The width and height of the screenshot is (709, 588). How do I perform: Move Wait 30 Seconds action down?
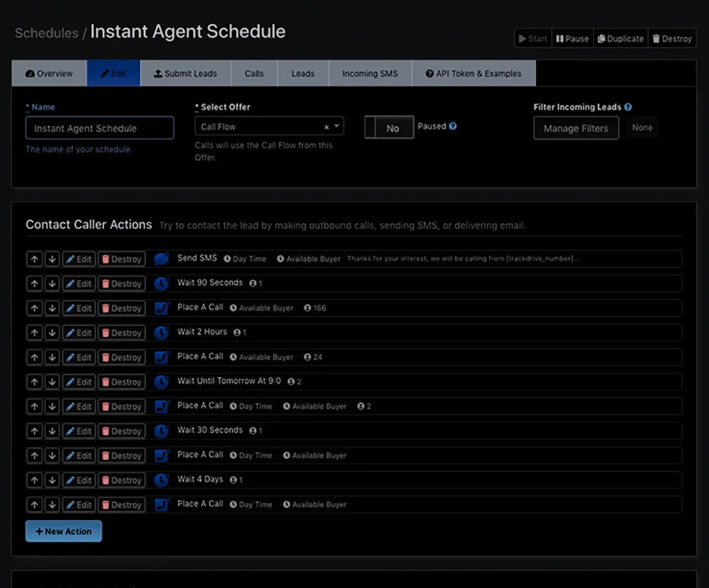point(52,431)
